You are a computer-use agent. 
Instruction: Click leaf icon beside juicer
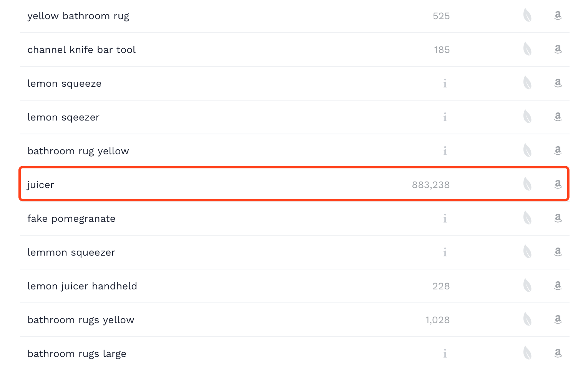[527, 184]
